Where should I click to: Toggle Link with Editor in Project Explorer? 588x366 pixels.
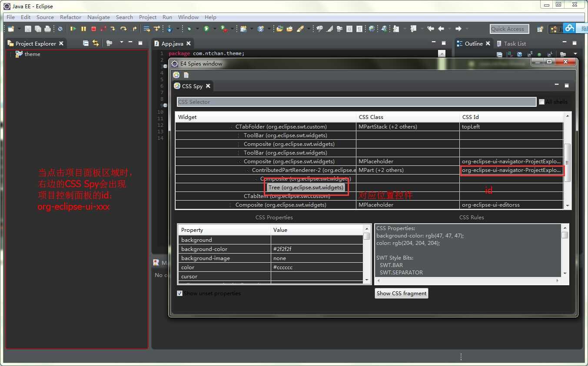[95, 43]
